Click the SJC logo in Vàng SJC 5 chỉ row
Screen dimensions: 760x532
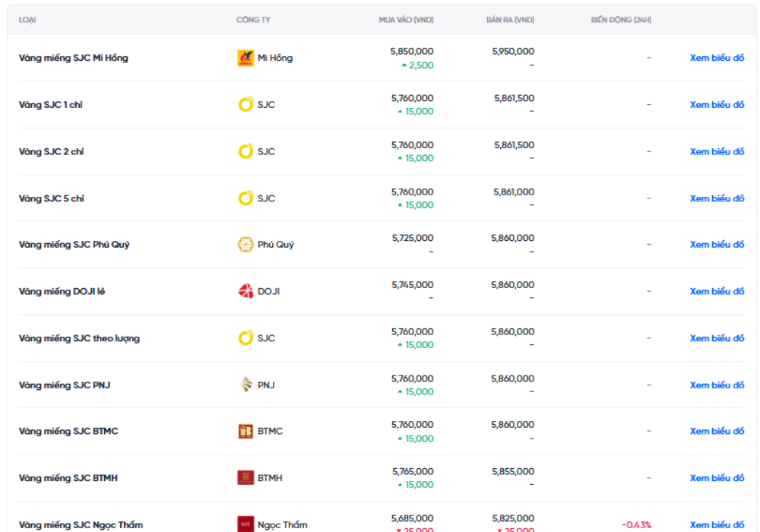coord(245,198)
